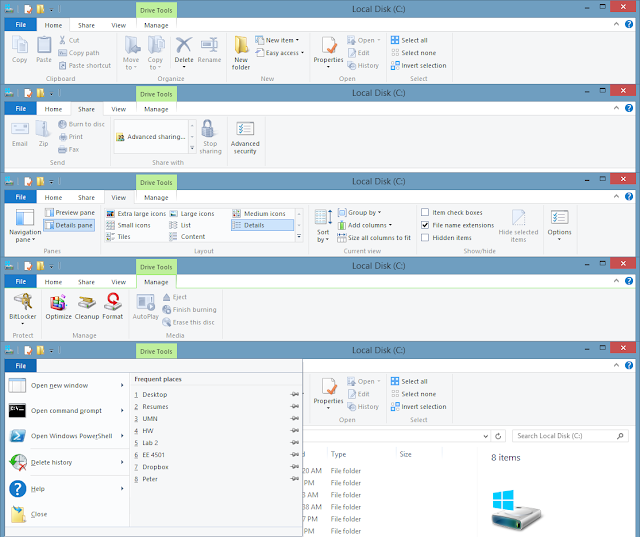640x537 pixels.
Task: Click the Stop sharing padlock icon
Action: pos(208,129)
